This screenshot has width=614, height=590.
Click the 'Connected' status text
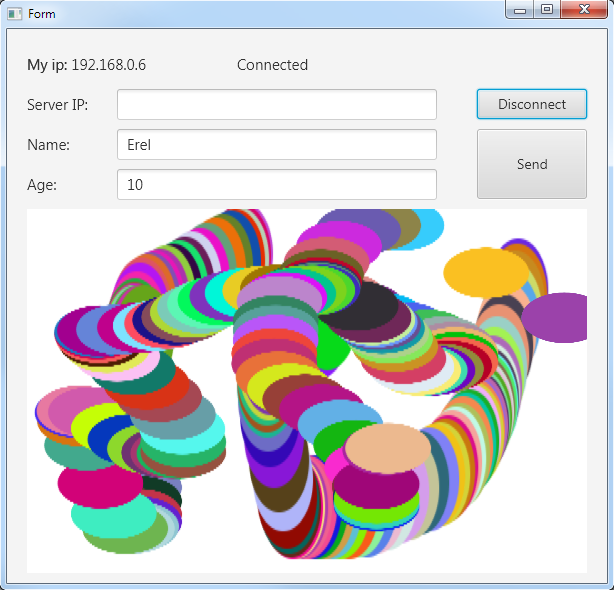pos(272,65)
